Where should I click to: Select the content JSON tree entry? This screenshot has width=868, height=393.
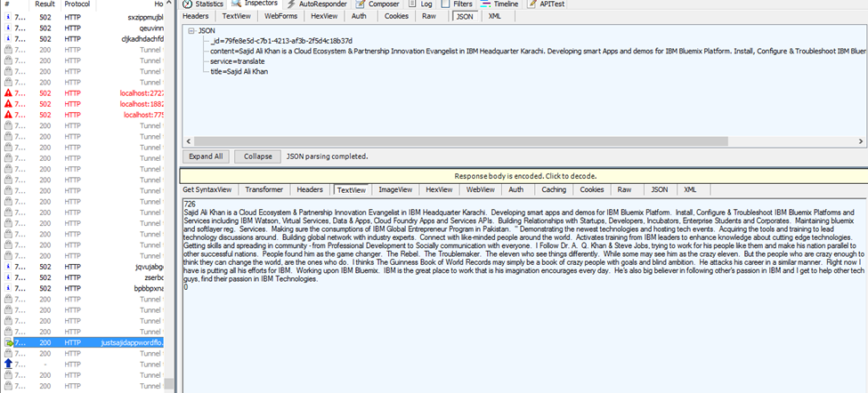point(537,51)
